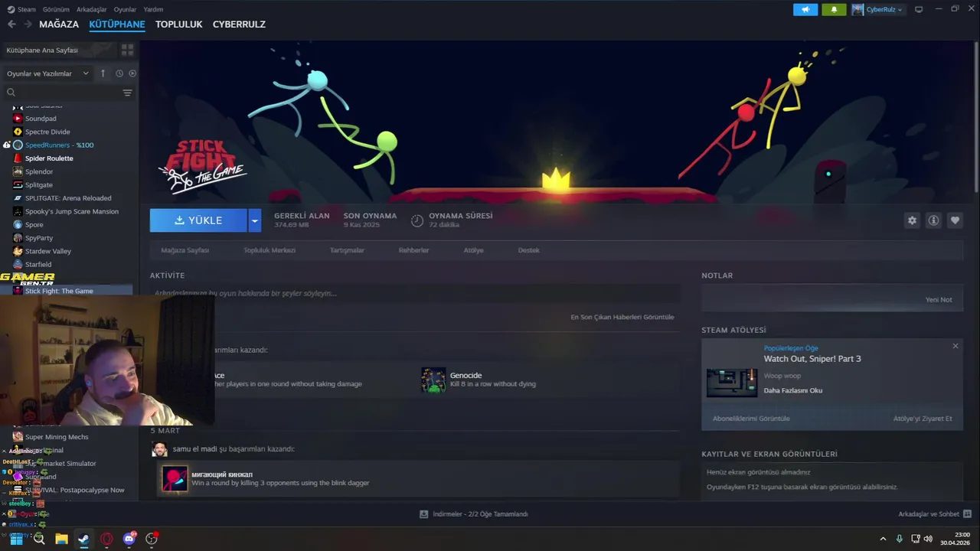Open Steam from the Windows taskbar
Viewport: 980px width, 551px height.
tap(83, 539)
